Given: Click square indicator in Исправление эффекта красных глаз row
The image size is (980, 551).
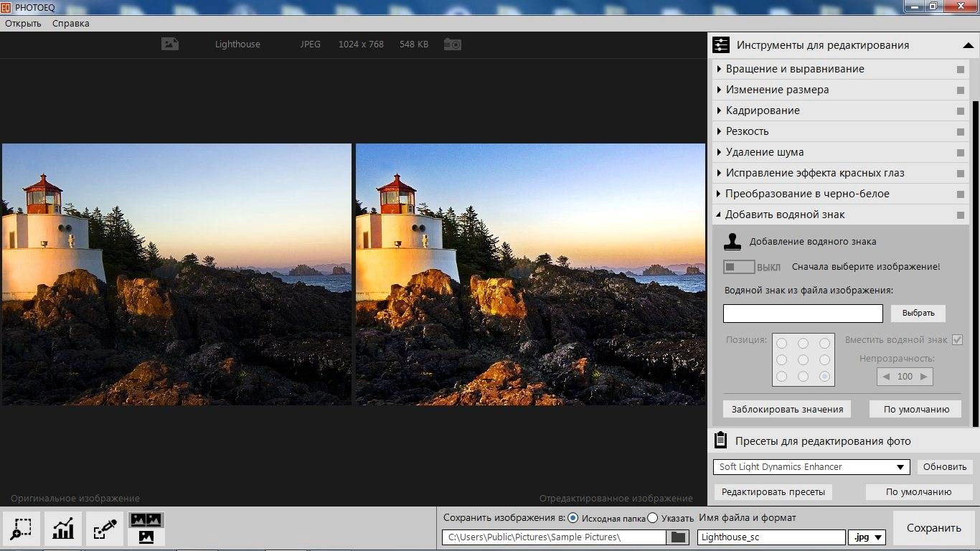Looking at the screenshot, I should pos(960,174).
